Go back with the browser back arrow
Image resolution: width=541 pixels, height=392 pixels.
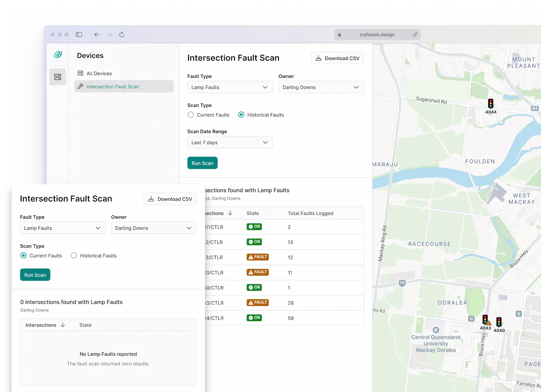pos(97,34)
